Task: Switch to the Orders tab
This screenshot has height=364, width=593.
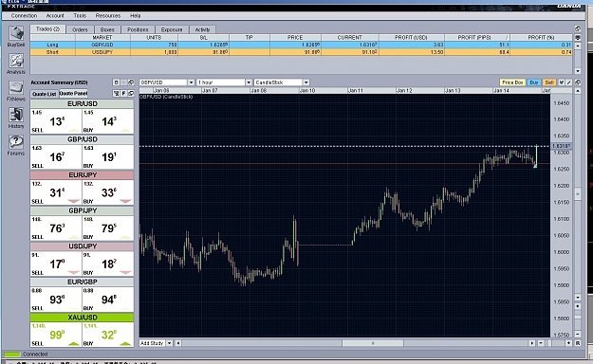Action: click(80, 29)
